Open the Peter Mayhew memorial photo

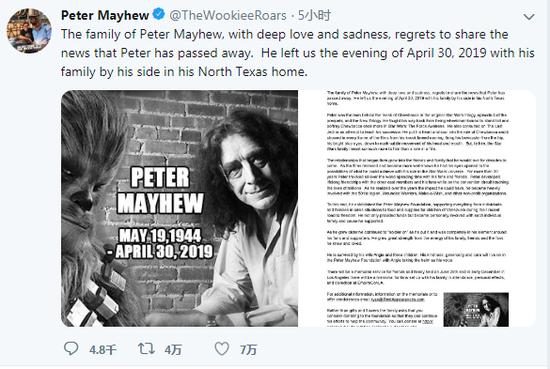180,208
